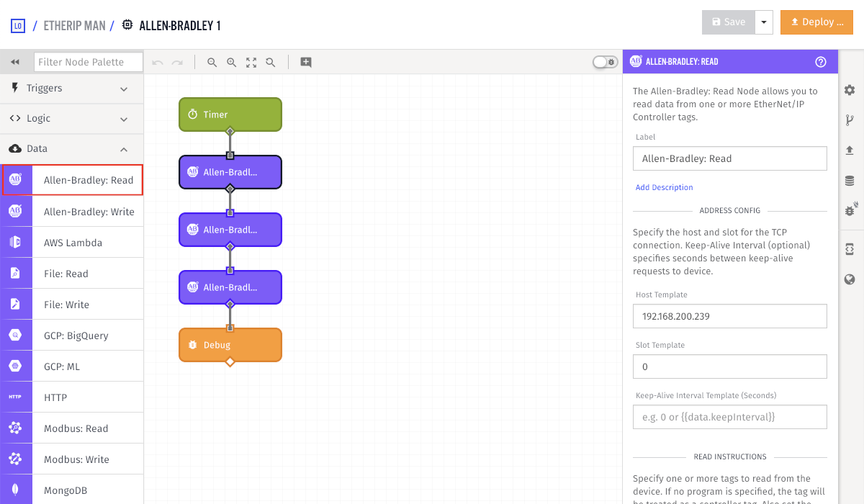Click the ALLEN-BRADLEY 1 workflow title

tap(179, 26)
